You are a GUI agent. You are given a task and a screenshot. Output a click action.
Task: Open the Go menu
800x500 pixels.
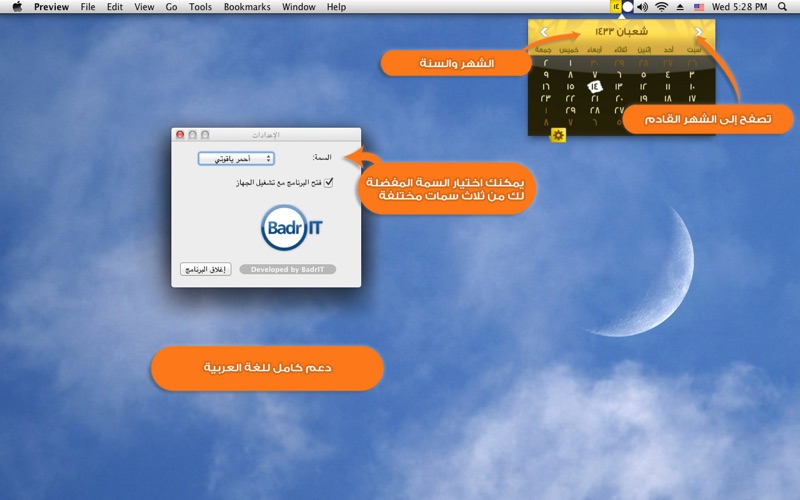click(171, 7)
